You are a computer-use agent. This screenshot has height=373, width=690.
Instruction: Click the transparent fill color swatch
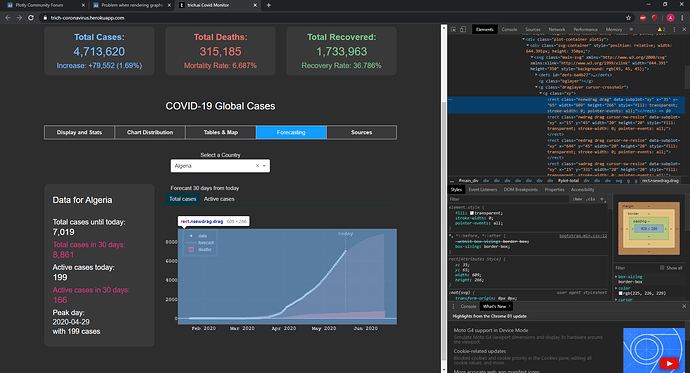click(471, 213)
